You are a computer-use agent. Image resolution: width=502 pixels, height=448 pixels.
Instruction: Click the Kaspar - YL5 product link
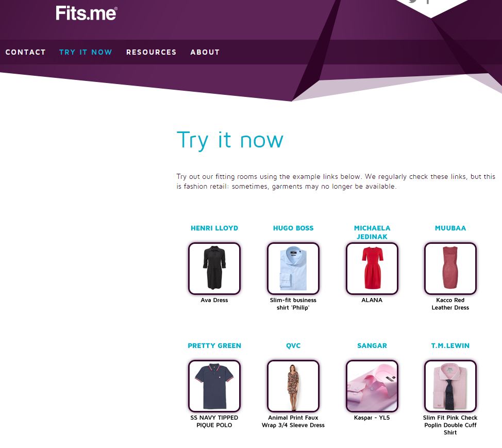pyautogui.click(x=372, y=418)
